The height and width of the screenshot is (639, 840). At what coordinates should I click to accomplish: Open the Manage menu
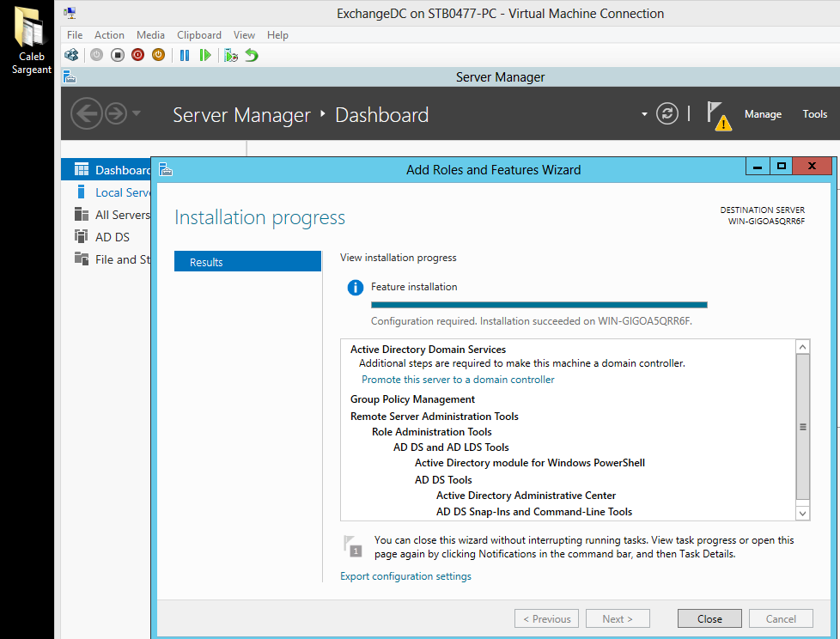point(763,114)
